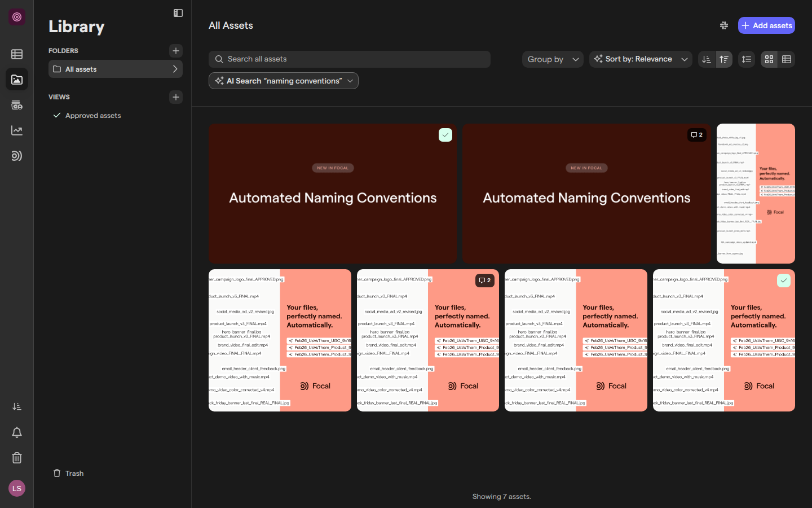Toggle approved check on first Automated Naming Conventions card

coord(445,135)
